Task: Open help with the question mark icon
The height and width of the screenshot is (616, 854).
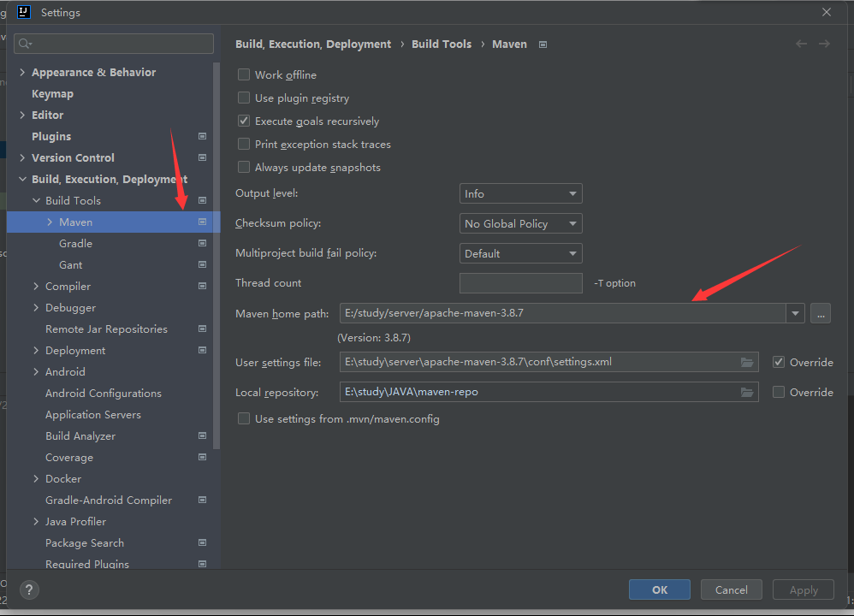Action: click(x=29, y=589)
